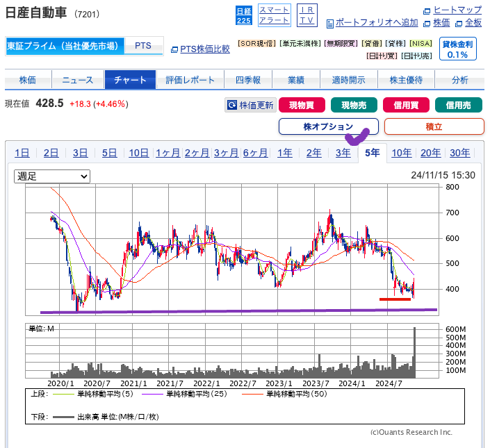Click the 積立 button
The image size is (490, 448).
click(x=434, y=126)
